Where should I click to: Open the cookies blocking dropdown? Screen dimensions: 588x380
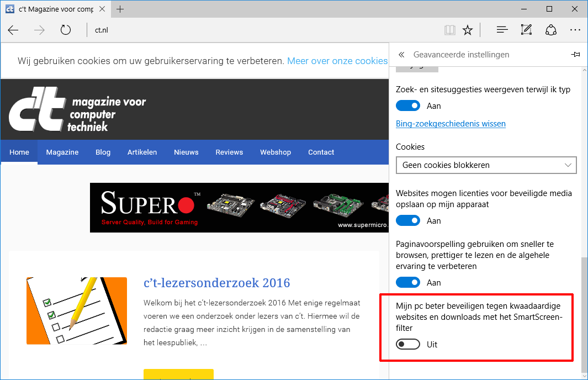point(566,165)
